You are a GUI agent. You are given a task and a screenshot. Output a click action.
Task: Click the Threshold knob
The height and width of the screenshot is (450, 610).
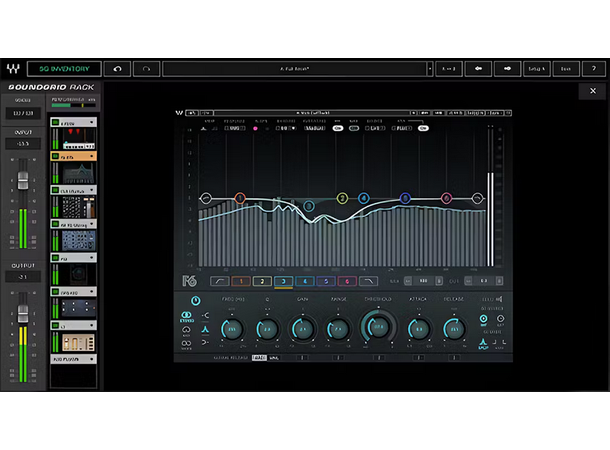pyautogui.click(x=378, y=327)
